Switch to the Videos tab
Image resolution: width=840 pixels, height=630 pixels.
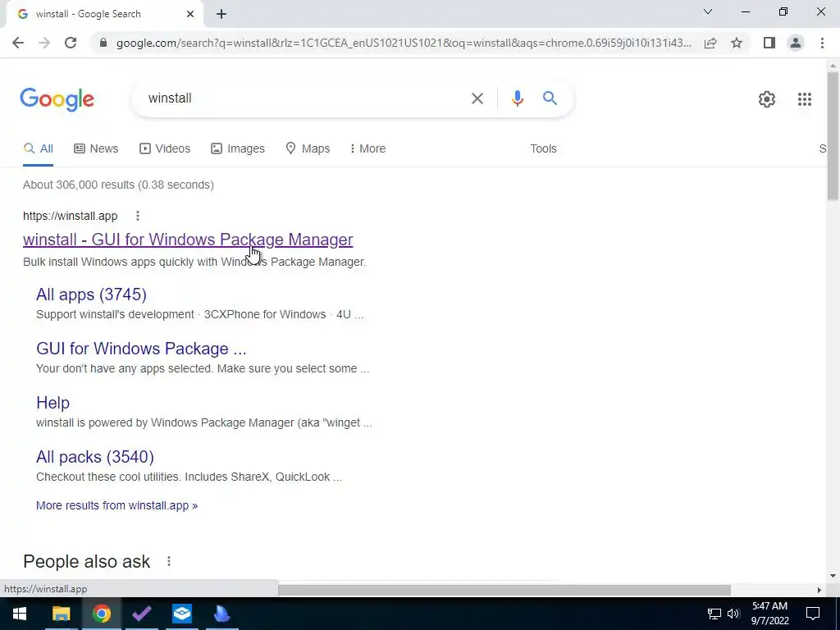(165, 149)
